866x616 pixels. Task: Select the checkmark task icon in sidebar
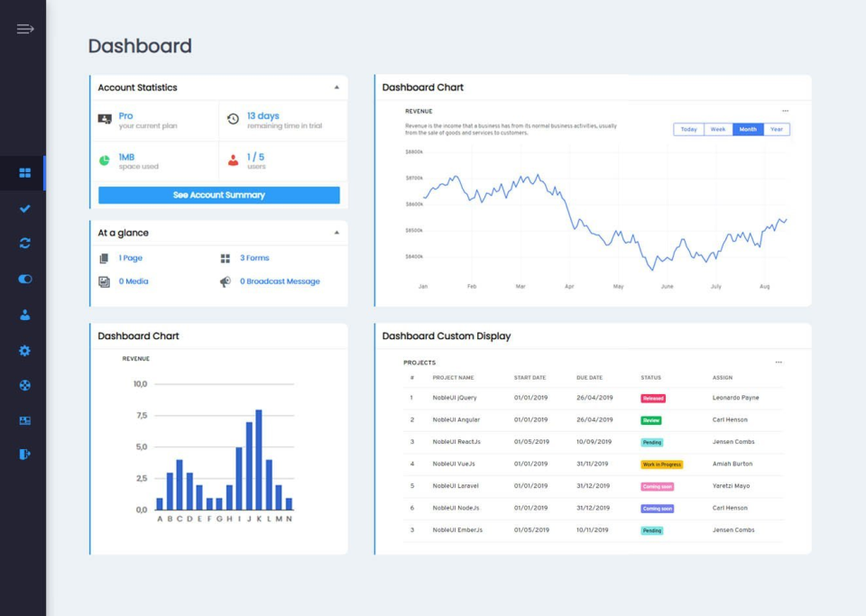click(24, 207)
